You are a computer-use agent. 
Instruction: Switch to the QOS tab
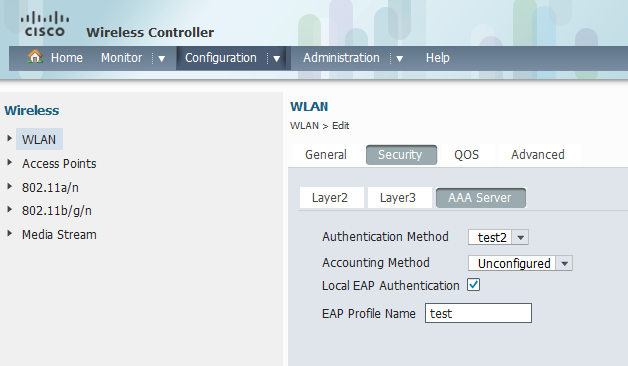pos(466,155)
